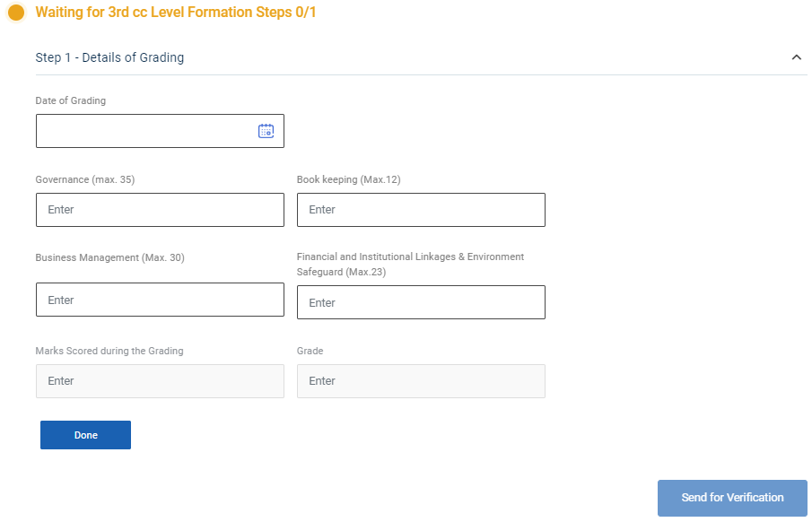
Task: Focus the Date of Grading field
Action: click(x=144, y=131)
